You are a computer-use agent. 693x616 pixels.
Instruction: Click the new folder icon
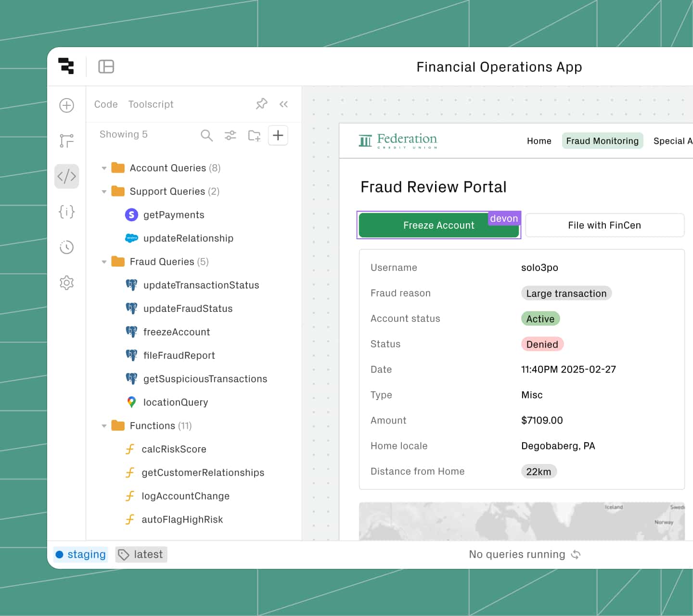tap(254, 136)
